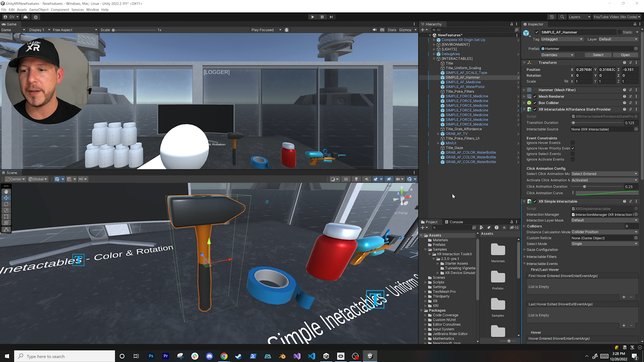This screenshot has height=362, width=644.
Task: Disable the Box Collider component checkbox
Action: coord(535,103)
